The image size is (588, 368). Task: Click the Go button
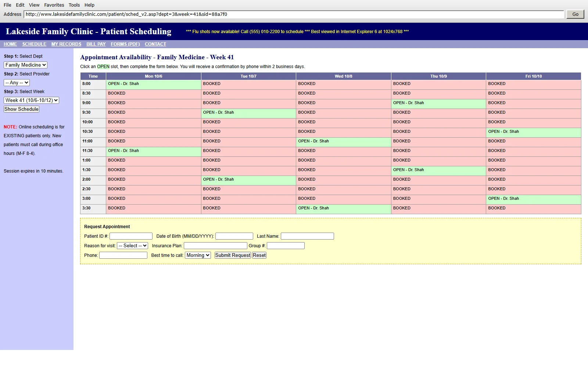pyautogui.click(x=575, y=14)
